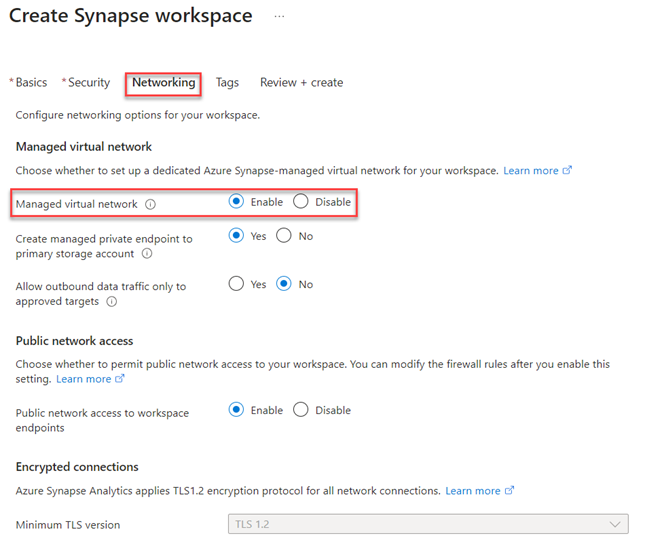
Task: Enable public network access to workspace endpoints
Action: pos(236,410)
